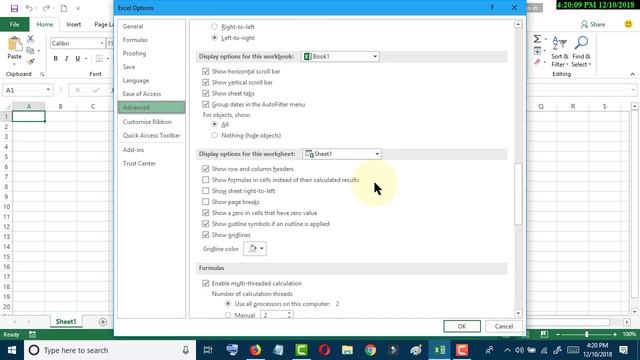The height and width of the screenshot is (360, 640).
Task: Click the New blank document icon
Action: click(64, 8)
